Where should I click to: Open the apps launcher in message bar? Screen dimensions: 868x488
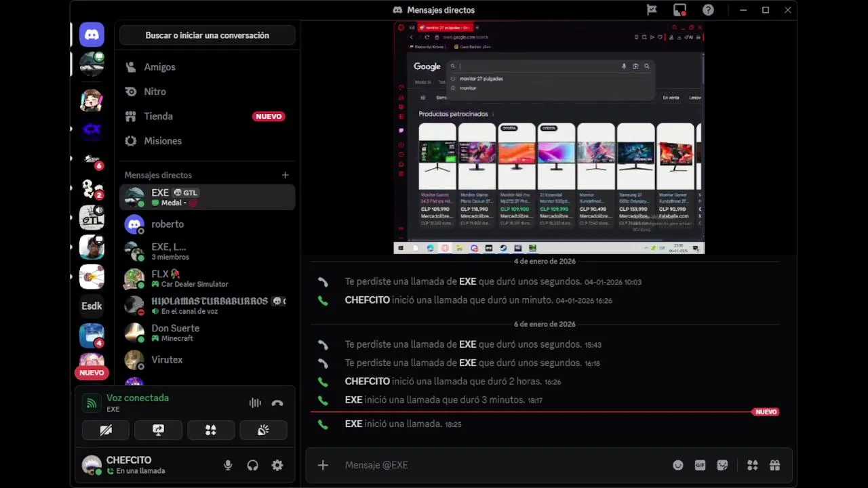coord(753,465)
